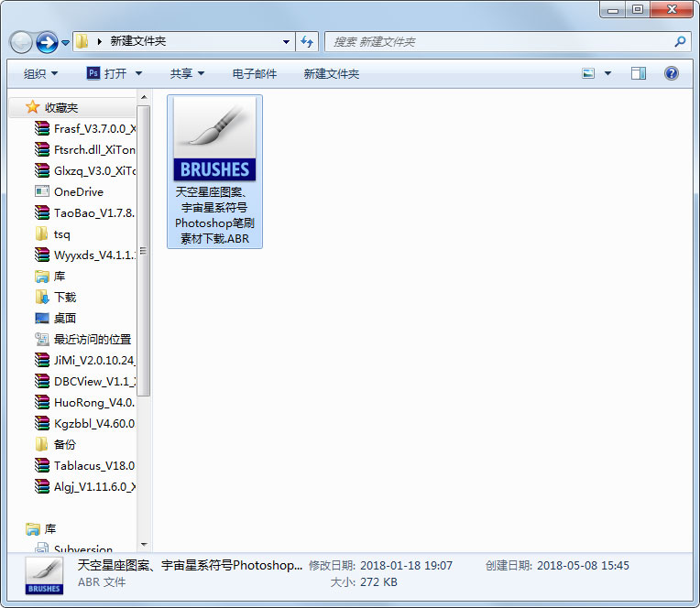Open 最近访问的位置 in favorites
Image resolution: width=700 pixels, height=608 pixels.
click(83, 340)
